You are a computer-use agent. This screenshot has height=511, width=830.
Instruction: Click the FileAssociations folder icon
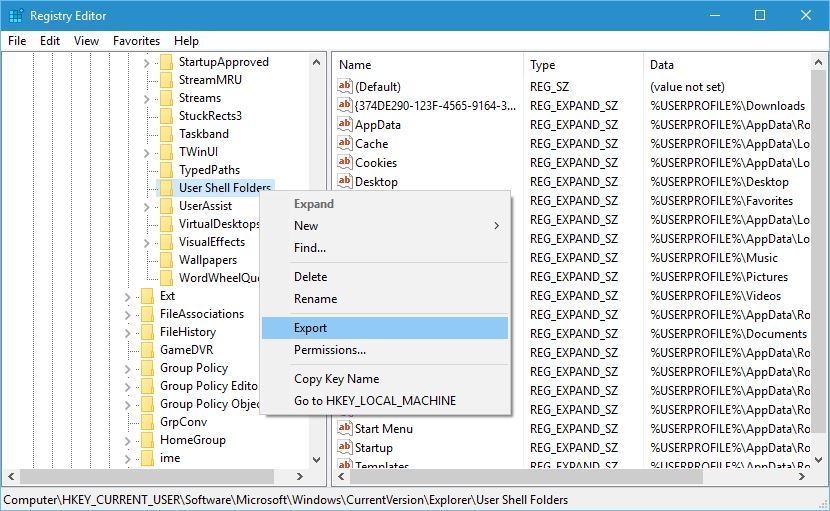(x=148, y=314)
